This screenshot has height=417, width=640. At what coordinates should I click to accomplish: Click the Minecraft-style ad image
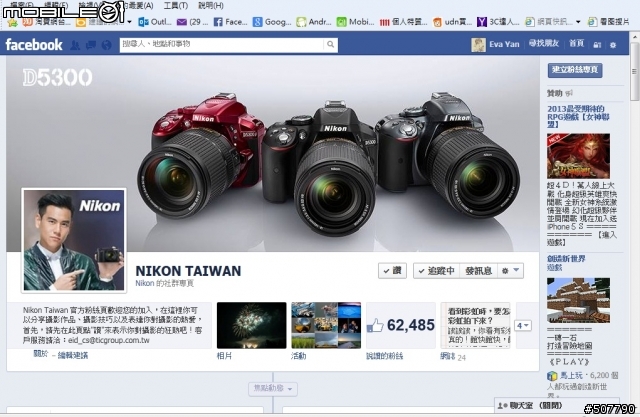[578, 300]
